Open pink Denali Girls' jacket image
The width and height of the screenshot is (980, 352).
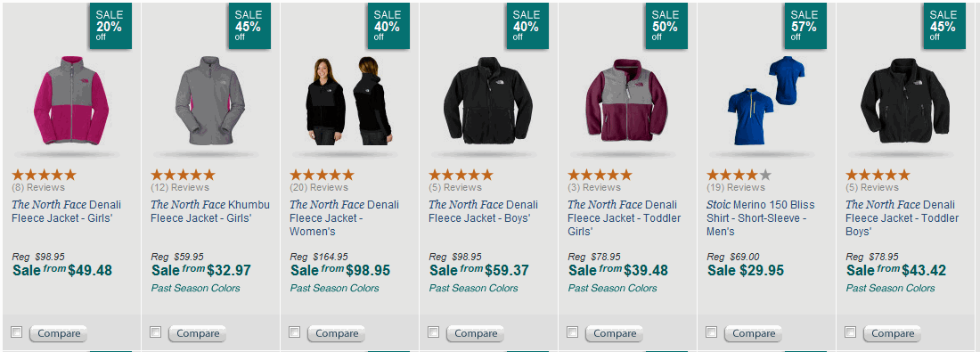71,100
